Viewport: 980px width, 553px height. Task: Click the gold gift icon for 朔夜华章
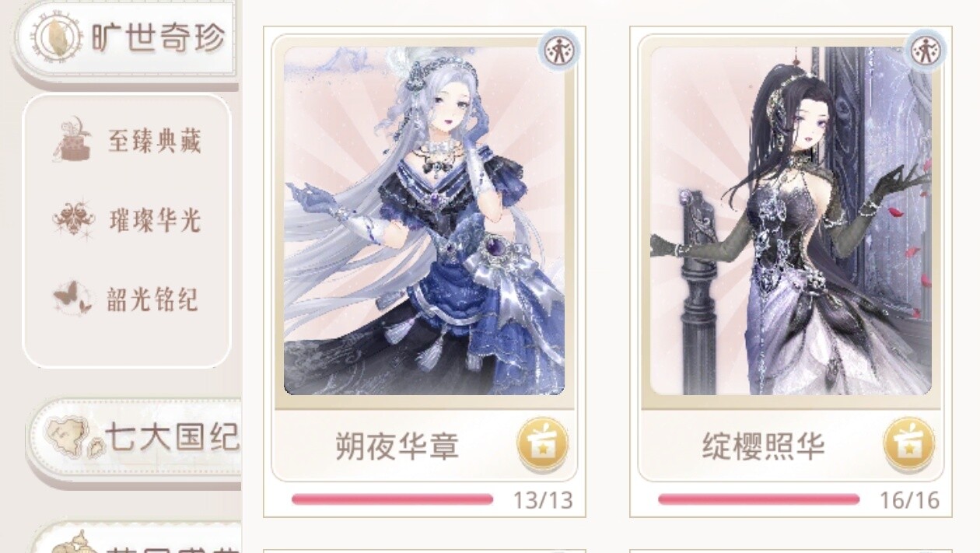(542, 444)
